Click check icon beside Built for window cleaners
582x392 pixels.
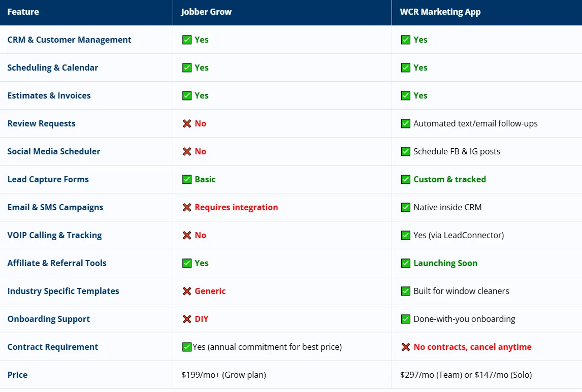pos(406,291)
